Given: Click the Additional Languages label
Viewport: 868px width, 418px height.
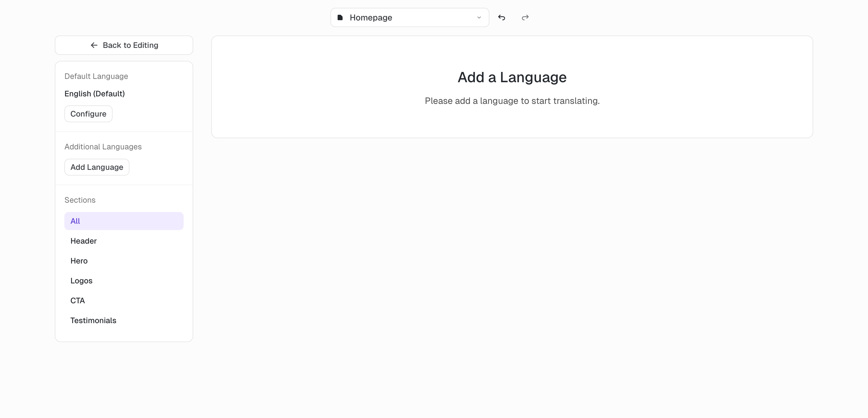Looking at the screenshot, I should (x=103, y=147).
